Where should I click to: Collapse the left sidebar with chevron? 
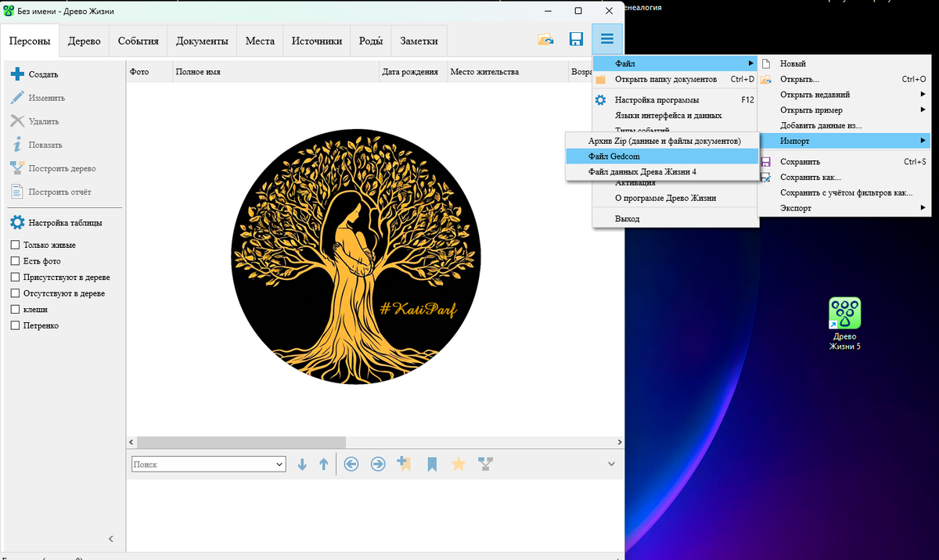110,539
